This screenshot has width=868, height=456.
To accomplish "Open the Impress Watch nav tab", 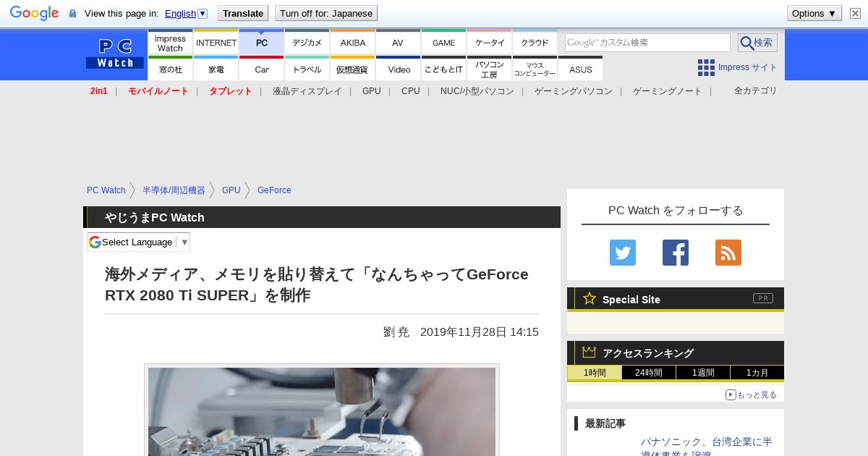I will (170, 43).
